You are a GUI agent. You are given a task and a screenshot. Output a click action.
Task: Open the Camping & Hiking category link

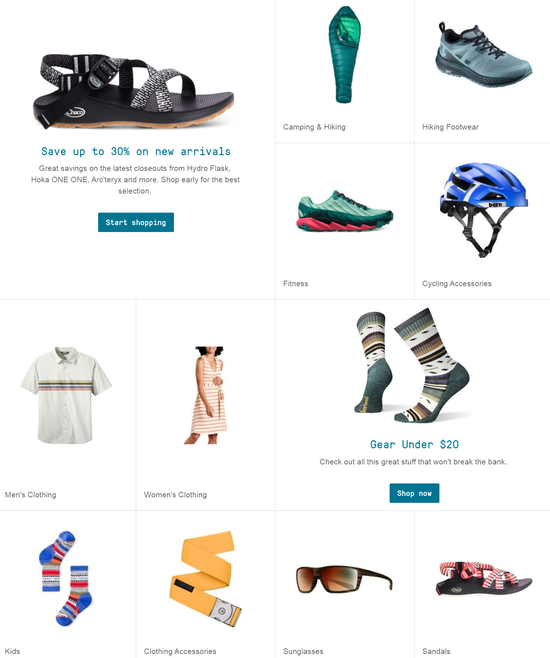(314, 127)
